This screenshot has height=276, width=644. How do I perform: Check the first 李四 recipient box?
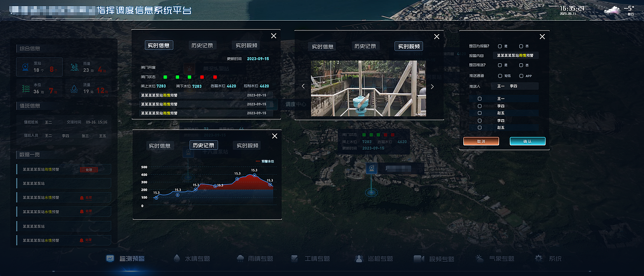coord(479,106)
